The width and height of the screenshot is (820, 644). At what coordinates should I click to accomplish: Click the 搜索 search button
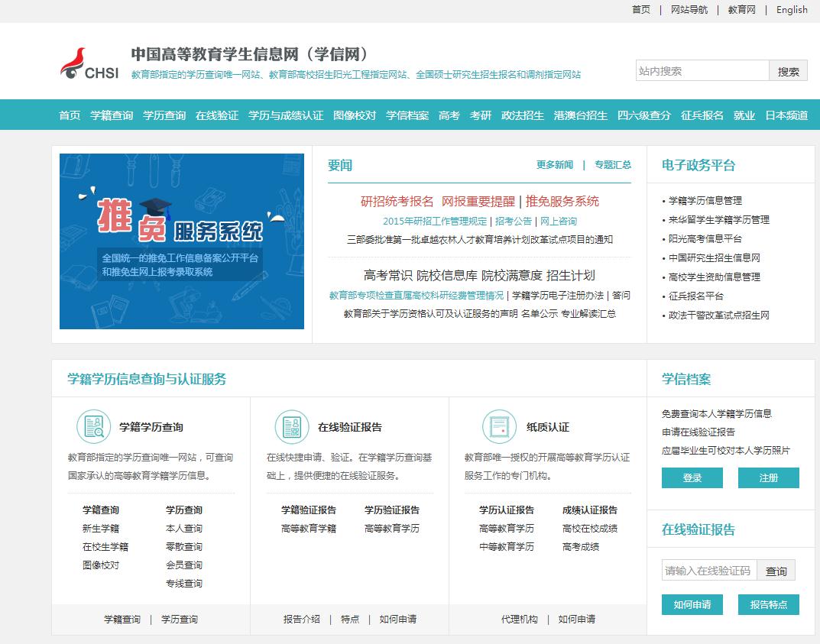(x=788, y=70)
